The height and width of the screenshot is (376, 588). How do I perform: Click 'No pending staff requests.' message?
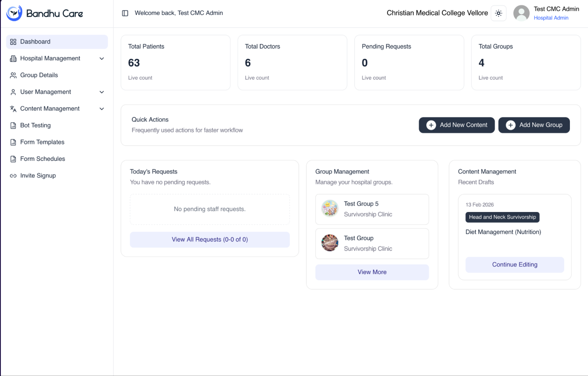210,209
